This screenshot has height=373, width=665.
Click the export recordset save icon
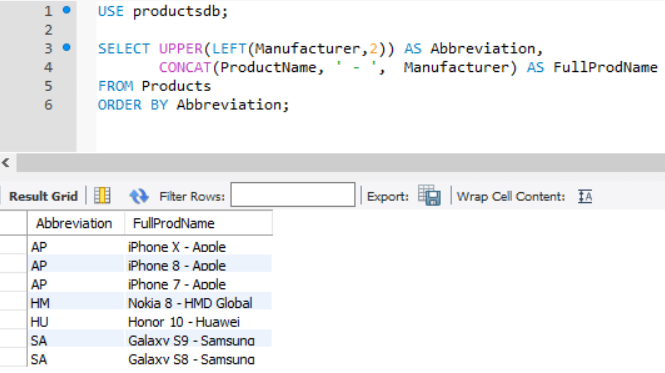429,196
